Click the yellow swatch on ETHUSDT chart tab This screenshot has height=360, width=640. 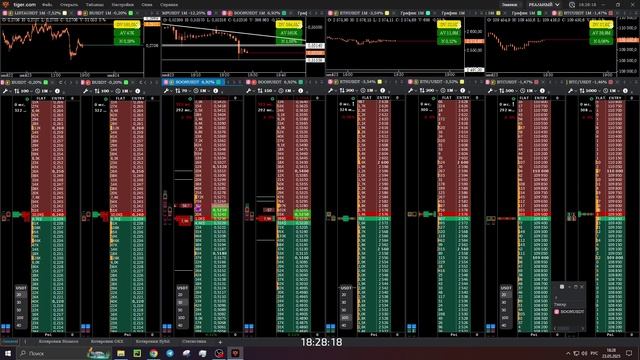[387, 13]
